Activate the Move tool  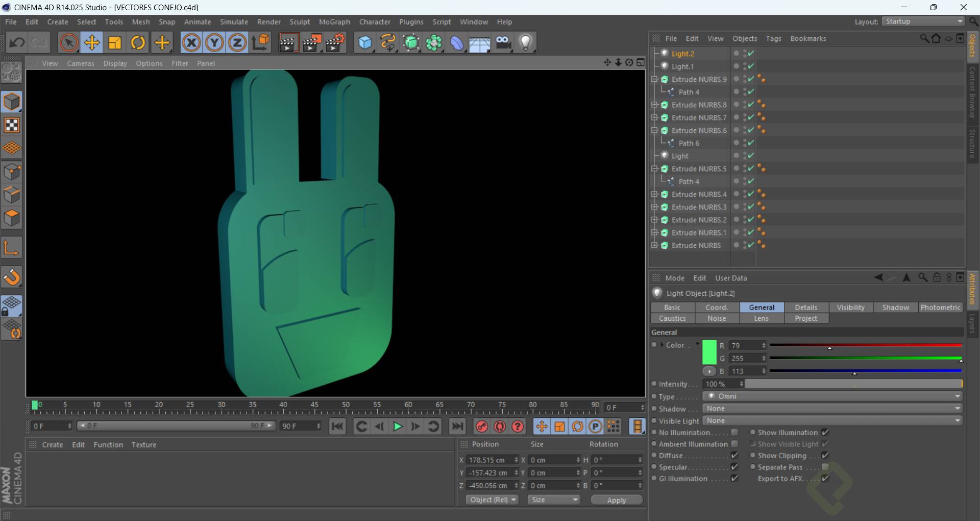click(x=92, y=42)
